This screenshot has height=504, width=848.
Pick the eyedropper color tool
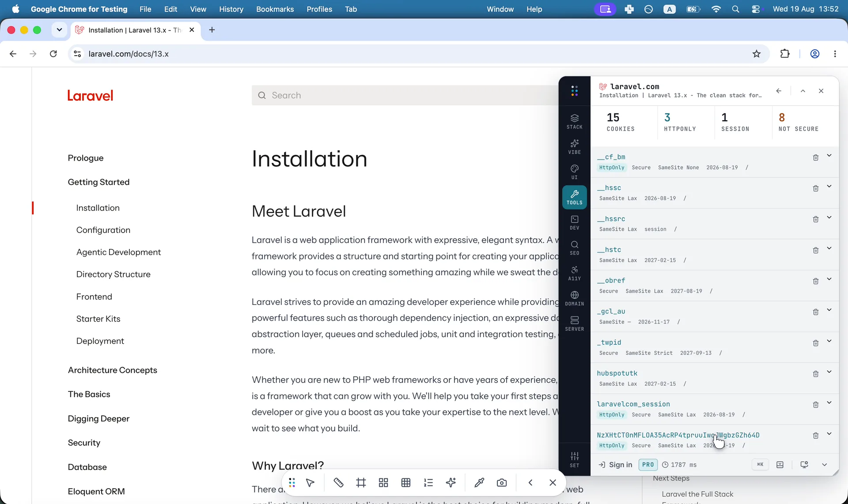tap(479, 483)
